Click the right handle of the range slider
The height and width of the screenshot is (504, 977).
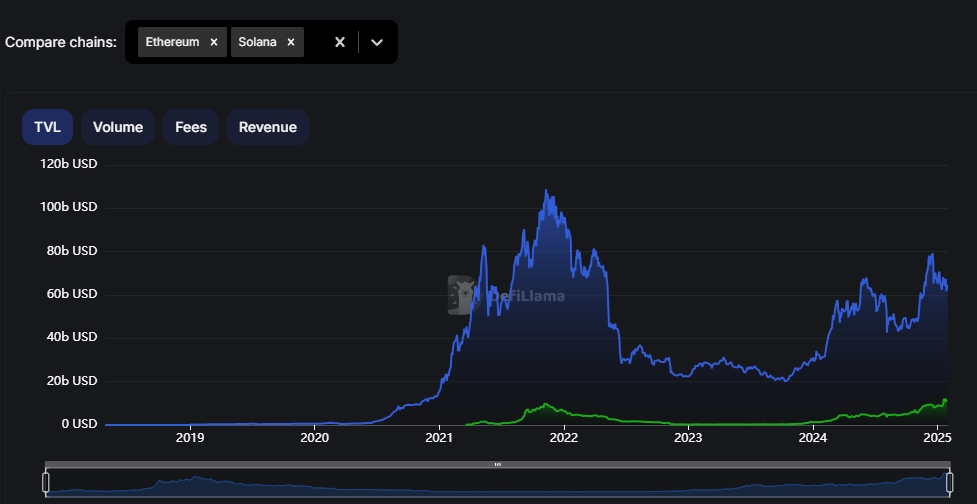[949, 482]
